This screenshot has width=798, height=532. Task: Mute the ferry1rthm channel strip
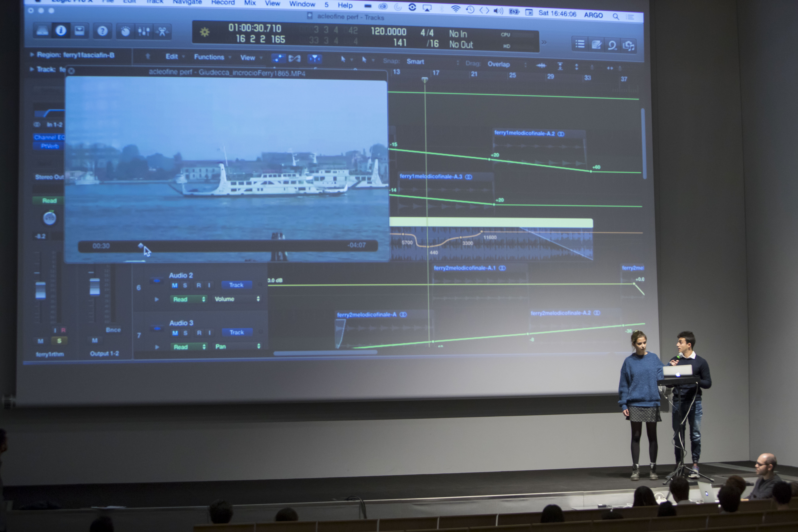pos(40,341)
